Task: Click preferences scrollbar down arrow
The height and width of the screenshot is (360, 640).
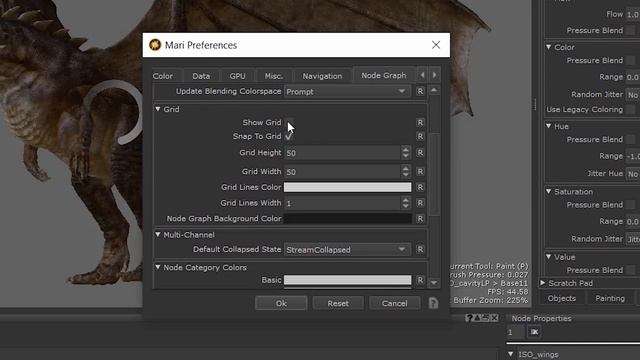Action: coord(434,282)
